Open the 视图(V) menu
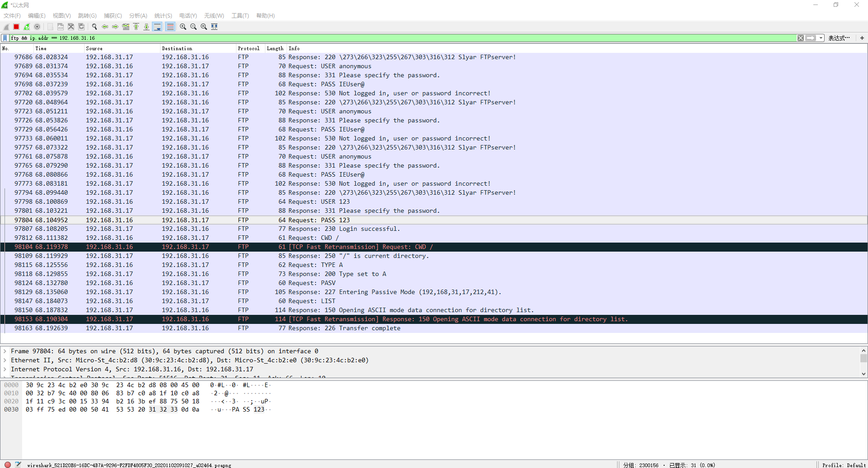This screenshot has height=468, width=868. [x=61, y=16]
